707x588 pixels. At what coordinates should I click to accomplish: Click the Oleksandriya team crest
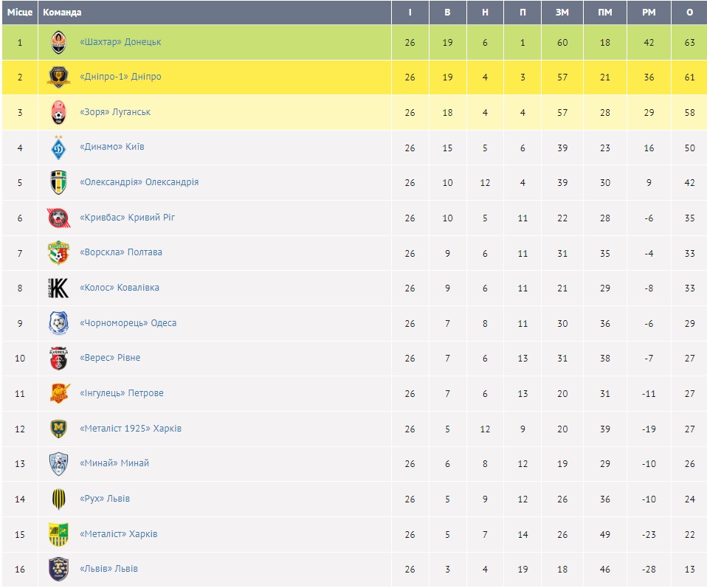(x=58, y=182)
